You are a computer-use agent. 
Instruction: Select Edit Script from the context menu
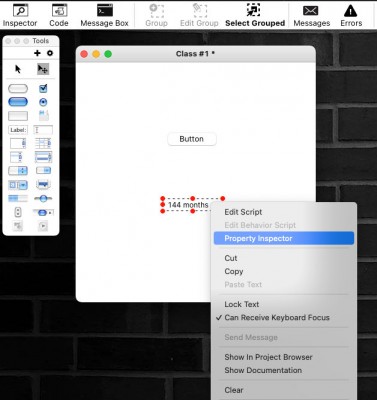click(243, 212)
